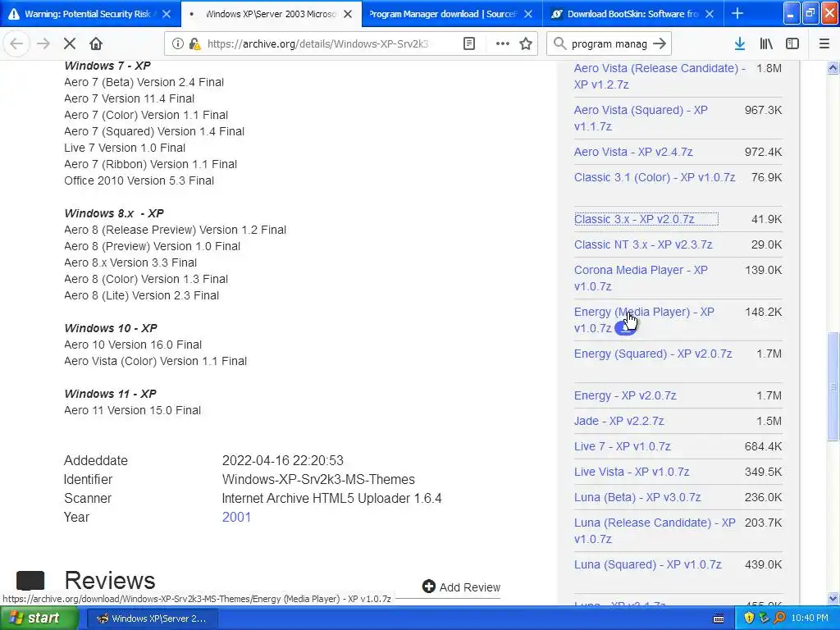The height and width of the screenshot is (630, 840).
Task: Click the archive.org address bar URL
Action: click(x=317, y=44)
